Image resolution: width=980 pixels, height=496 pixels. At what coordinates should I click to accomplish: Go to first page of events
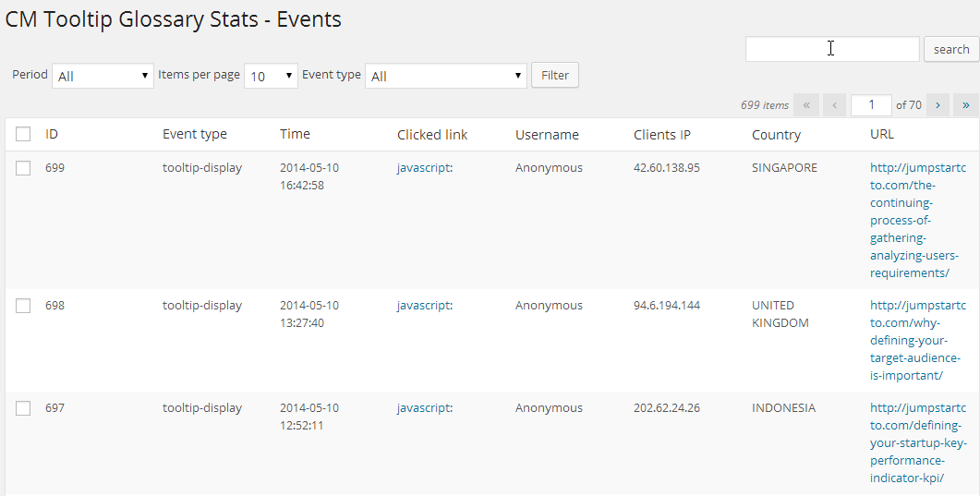click(805, 105)
